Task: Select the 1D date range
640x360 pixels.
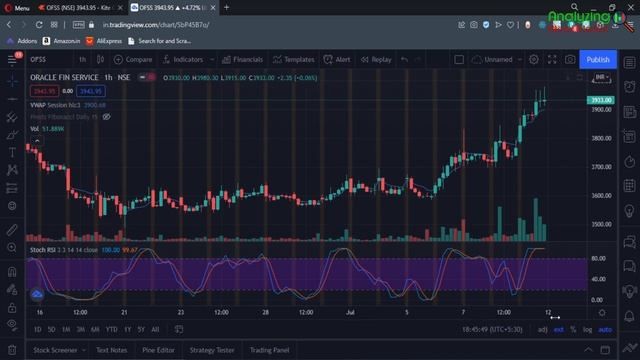Action: pyautogui.click(x=38, y=329)
